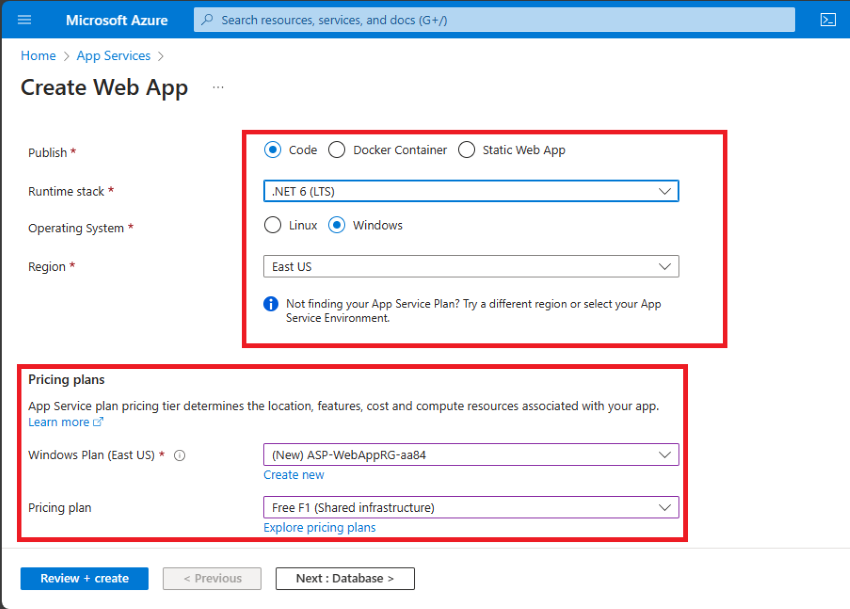Go to Home via breadcrumb

click(x=37, y=55)
